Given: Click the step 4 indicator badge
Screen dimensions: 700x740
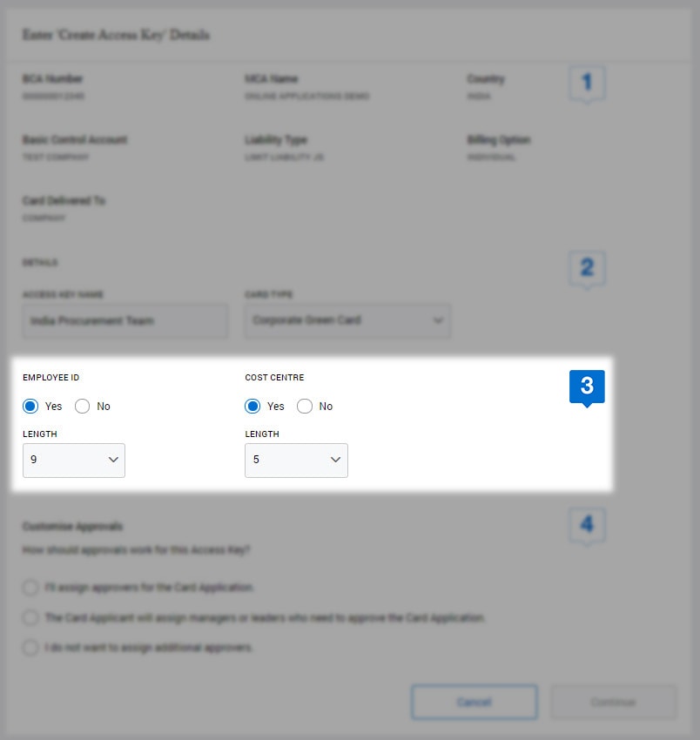Looking at the screenshot, I should pos(587,523).
